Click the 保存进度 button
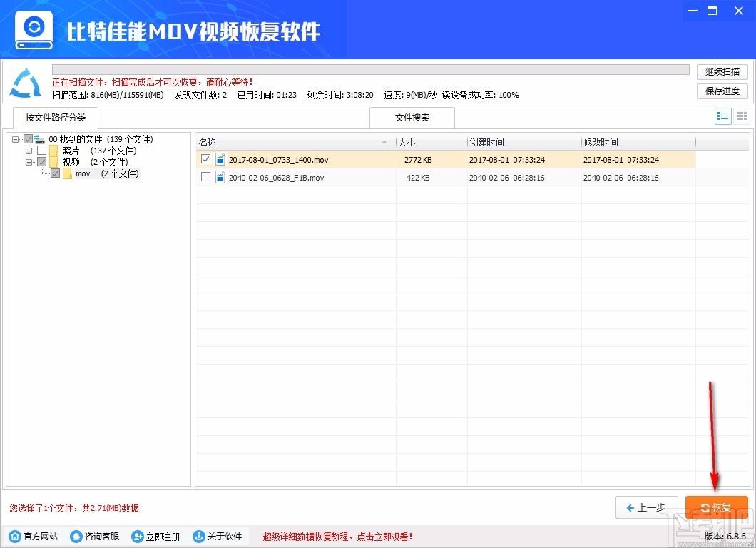This screenshot has width=756, height=548. coord(722,91)
